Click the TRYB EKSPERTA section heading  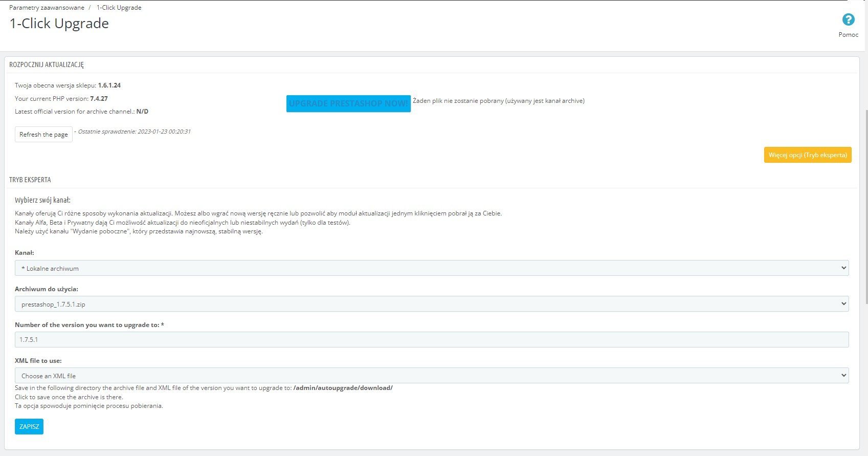[x=30, y=180]
